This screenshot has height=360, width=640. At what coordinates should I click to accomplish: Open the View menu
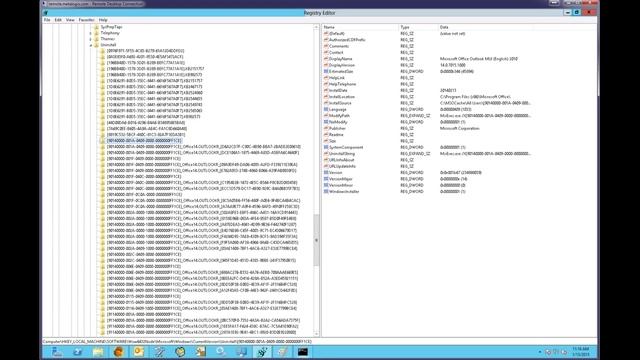pos(70,20)
